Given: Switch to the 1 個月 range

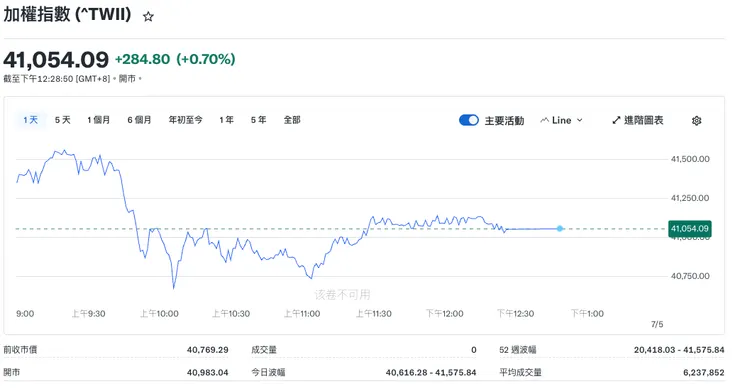Looking at the screenshot, I should pyautogui.click(x=98, y=120).
